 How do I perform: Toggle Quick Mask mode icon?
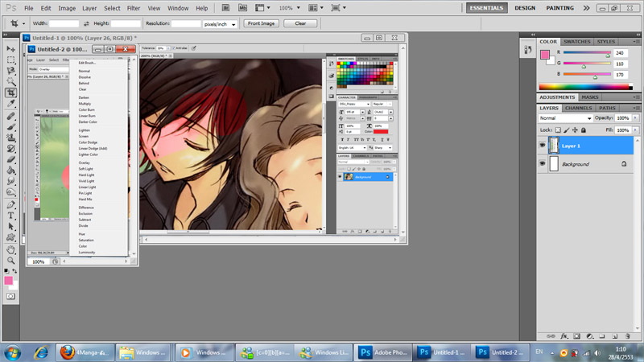coord(10,296)
